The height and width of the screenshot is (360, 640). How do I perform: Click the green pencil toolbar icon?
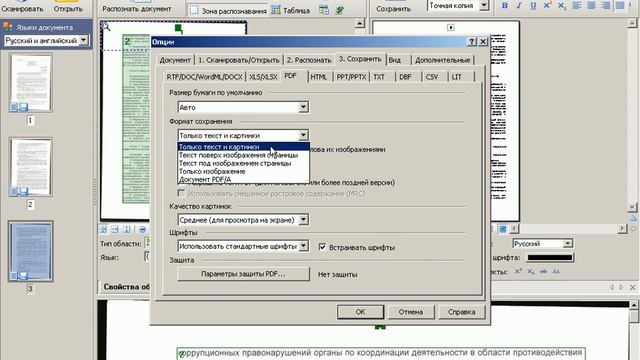click(340, 10)
